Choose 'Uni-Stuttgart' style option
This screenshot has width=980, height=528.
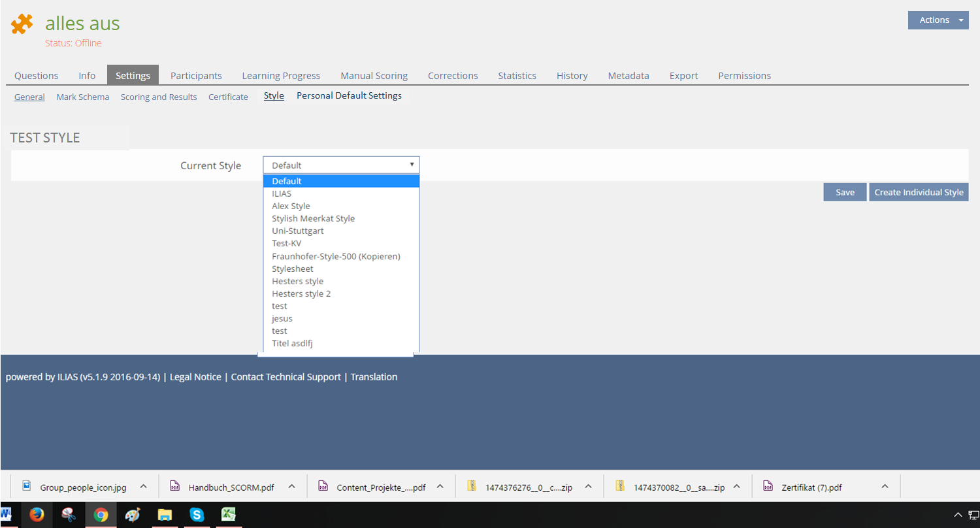(x=298, y=231)
